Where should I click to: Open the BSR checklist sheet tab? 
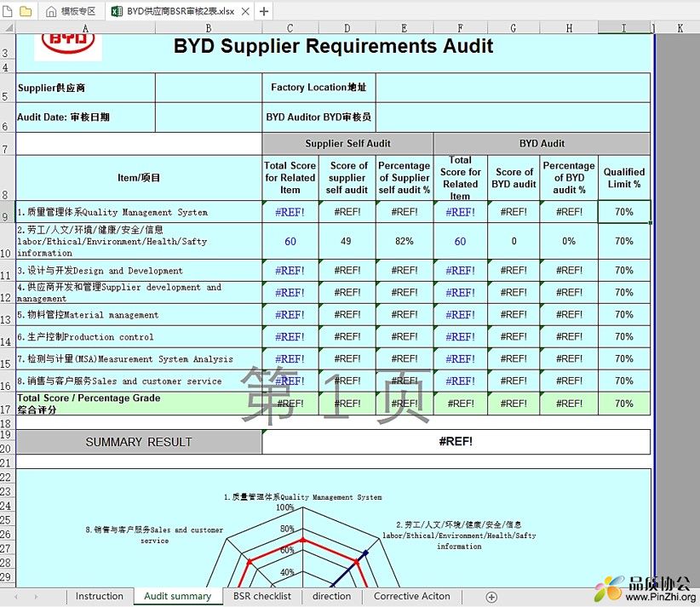pyautogui.click(x=262, y=596)
